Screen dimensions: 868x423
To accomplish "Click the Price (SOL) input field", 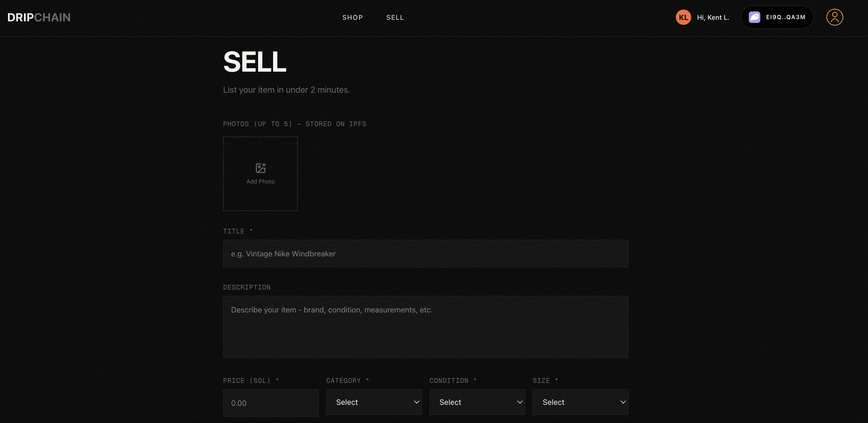I will 271,403.
